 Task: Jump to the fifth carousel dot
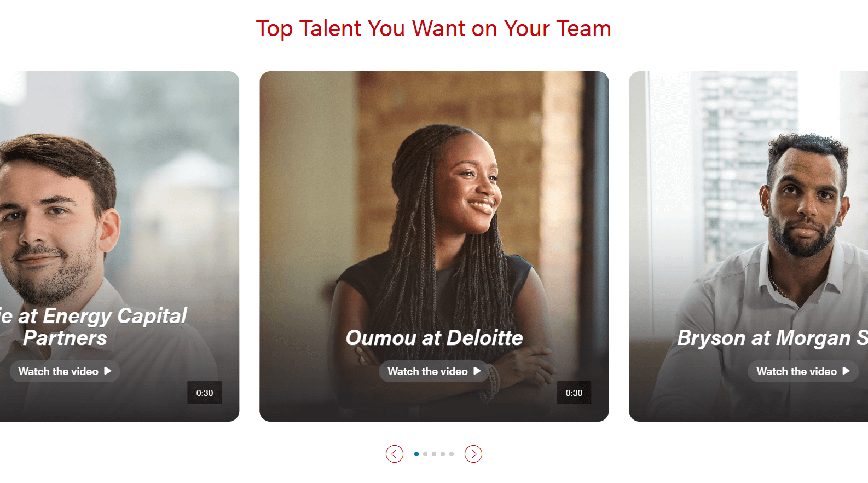click(x=452, y=454)
